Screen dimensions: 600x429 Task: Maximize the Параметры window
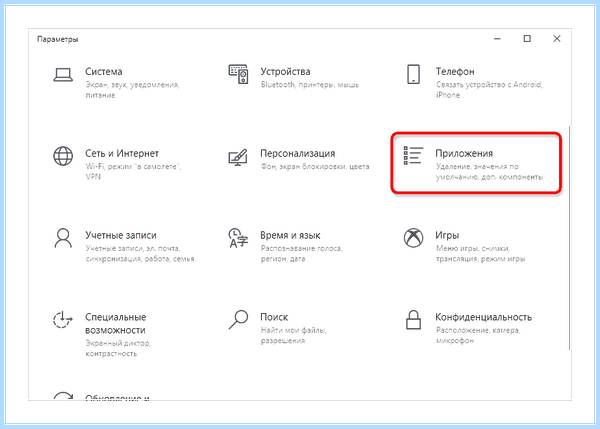click(x=527, y=39)
